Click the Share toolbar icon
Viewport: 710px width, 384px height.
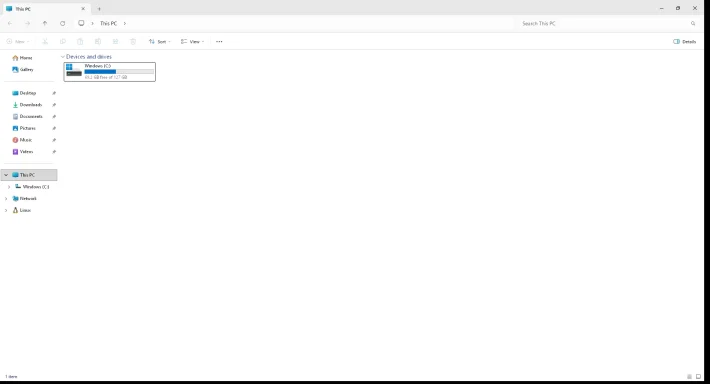(115, 41)
